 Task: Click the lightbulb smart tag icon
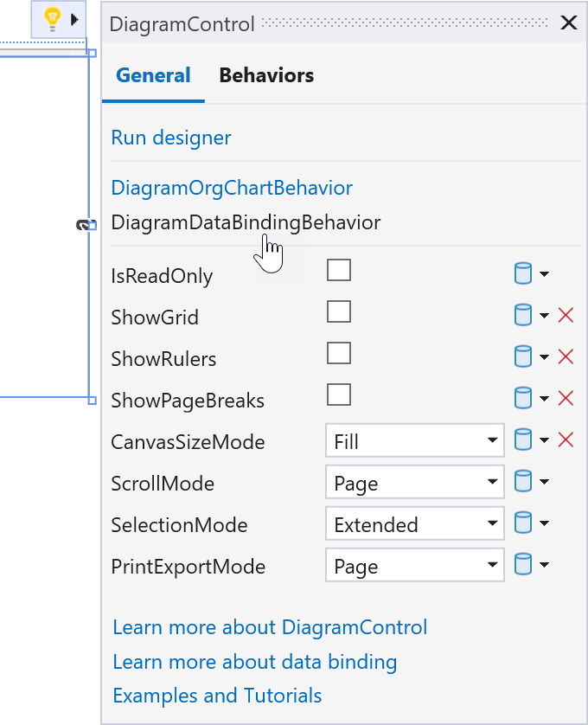[x=53, y=18]
